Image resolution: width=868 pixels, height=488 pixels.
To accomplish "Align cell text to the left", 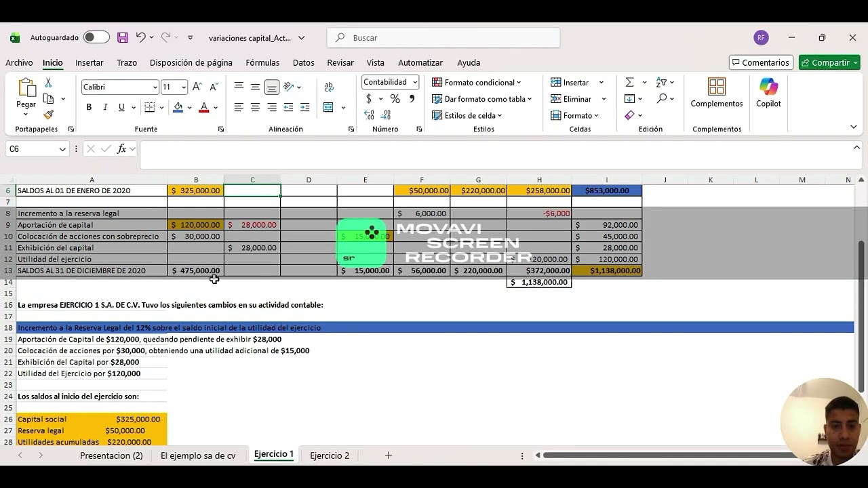I will click(x=239, y=107).
